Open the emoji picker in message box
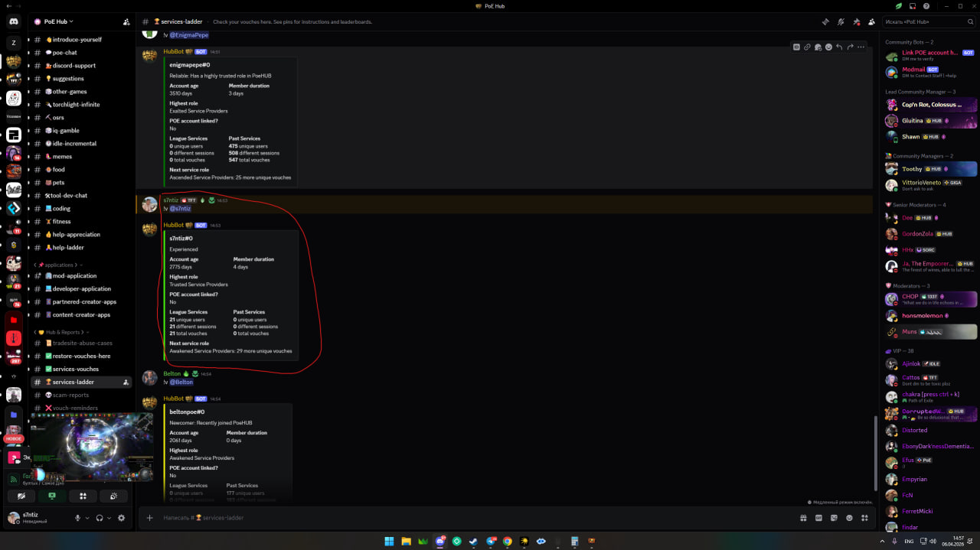 (x=849, y=518)
